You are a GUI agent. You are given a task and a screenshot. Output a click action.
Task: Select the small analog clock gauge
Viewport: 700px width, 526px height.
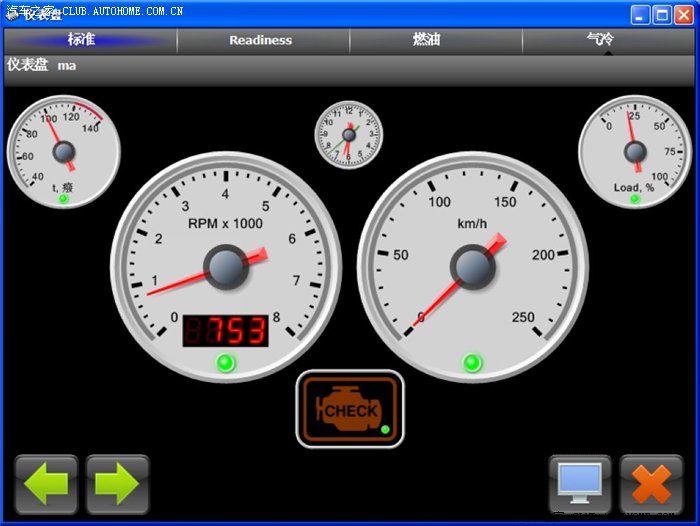[x=349, y=134]
